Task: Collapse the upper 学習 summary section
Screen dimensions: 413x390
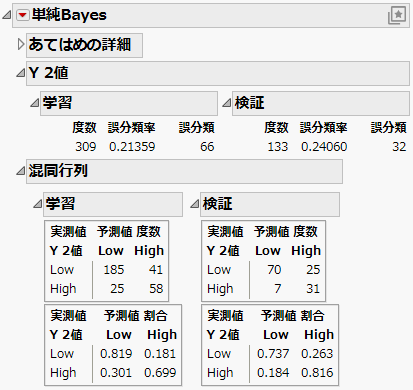Action: 34,103
